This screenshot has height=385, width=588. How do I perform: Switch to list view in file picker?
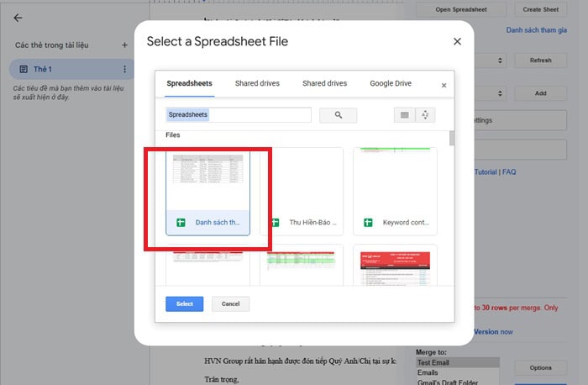pos(404,115)
